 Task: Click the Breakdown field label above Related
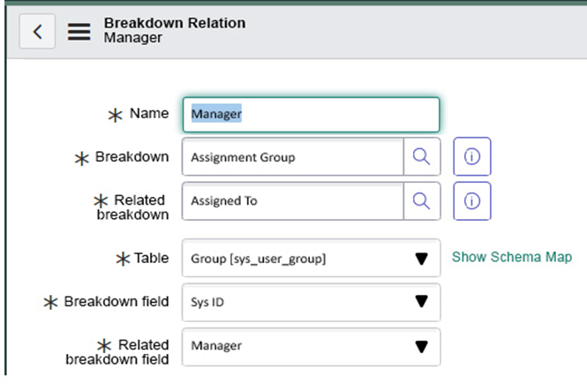117,301
